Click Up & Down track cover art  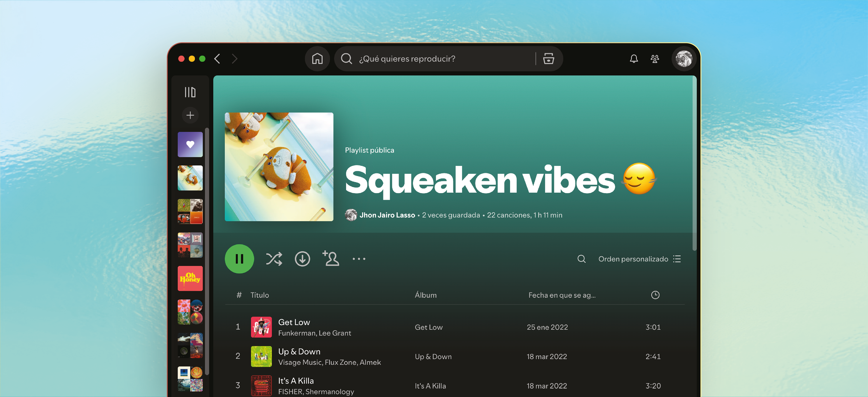click(261, 356)
